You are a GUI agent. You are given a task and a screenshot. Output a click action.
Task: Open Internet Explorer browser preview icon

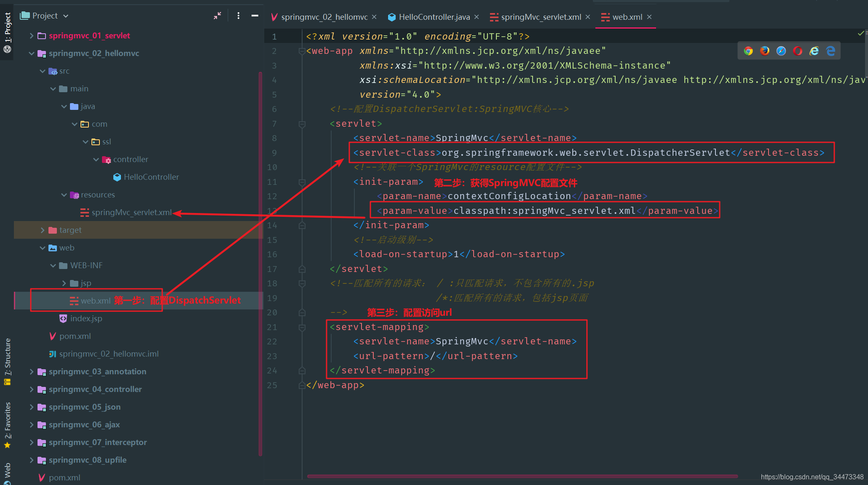(x=814, y=51)
